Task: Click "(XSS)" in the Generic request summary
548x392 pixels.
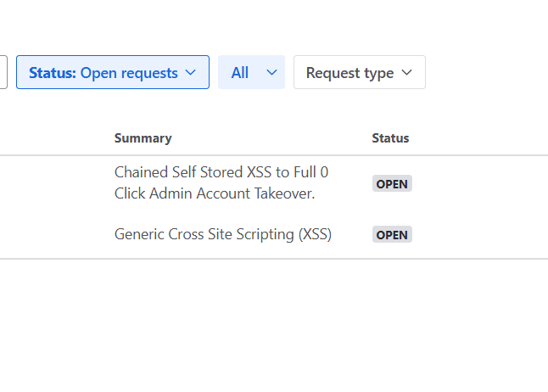Action: pos(315,234)
